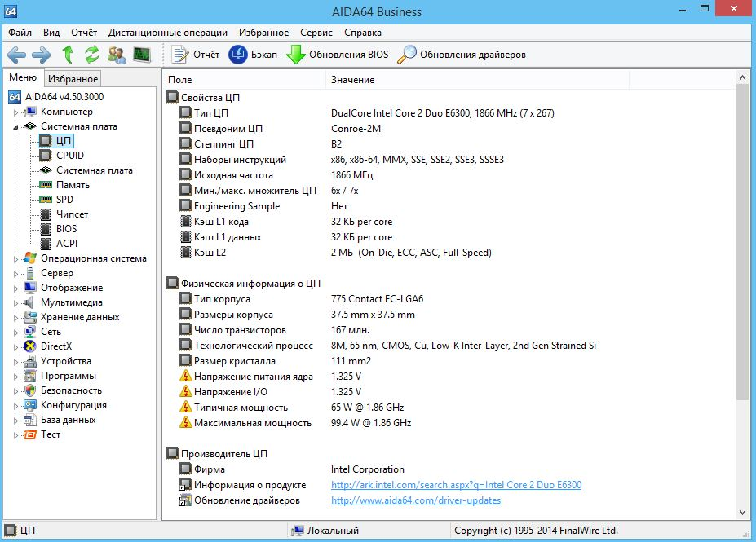The height and width of the screenshot is (542, 756).
Task: Select the Тип ЦП row
Action: coord(366,113)
